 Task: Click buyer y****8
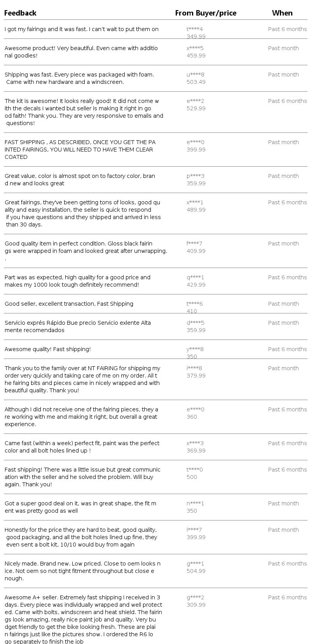(195, 349)
